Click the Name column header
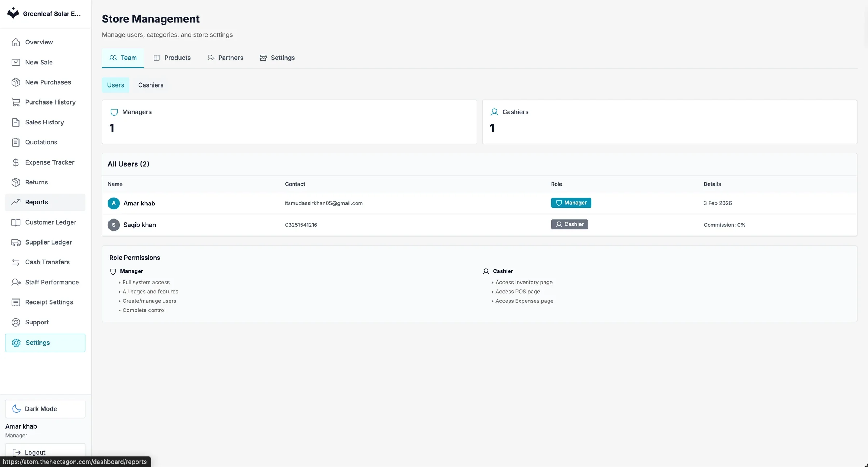This screenshot has height=467, width=868. tap(115, 184)
